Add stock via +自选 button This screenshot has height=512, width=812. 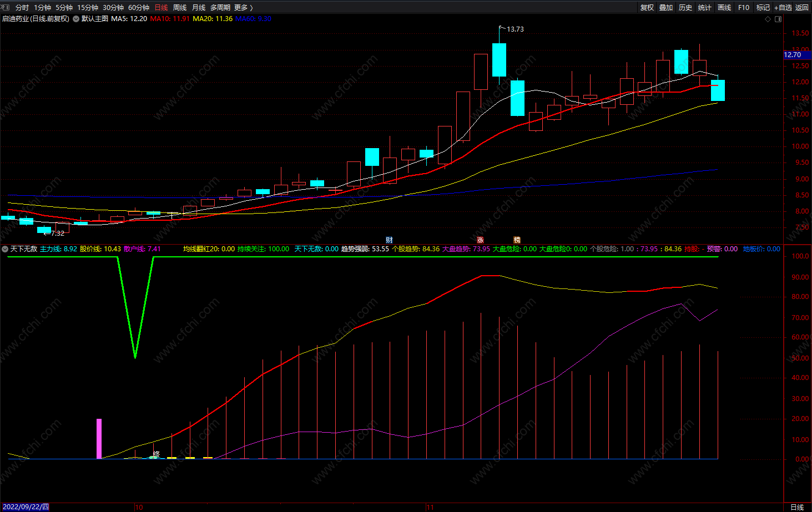(x=783, y=7)
